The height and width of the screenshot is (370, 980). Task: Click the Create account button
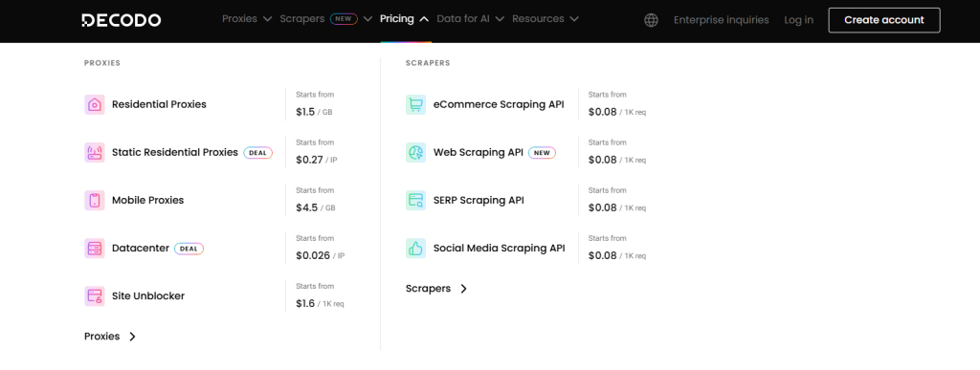click(884, 20)
